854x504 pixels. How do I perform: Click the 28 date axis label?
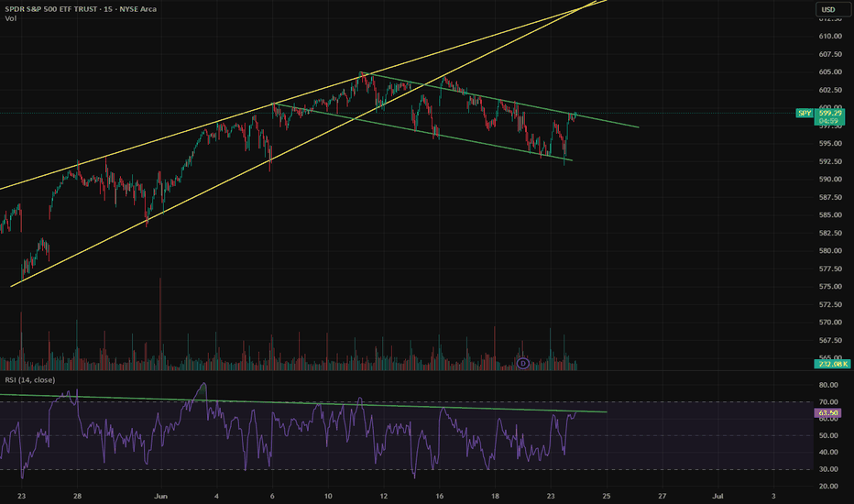coord(77,496)
